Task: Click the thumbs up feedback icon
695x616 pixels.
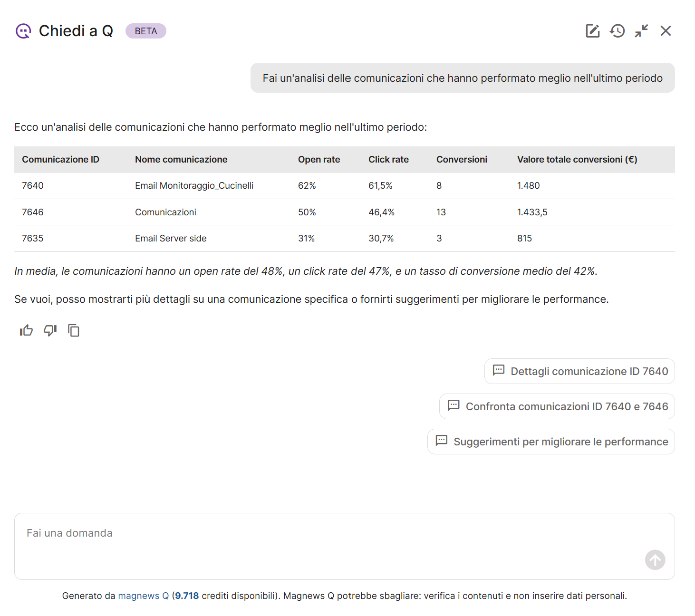Action: tap(26, 330)
